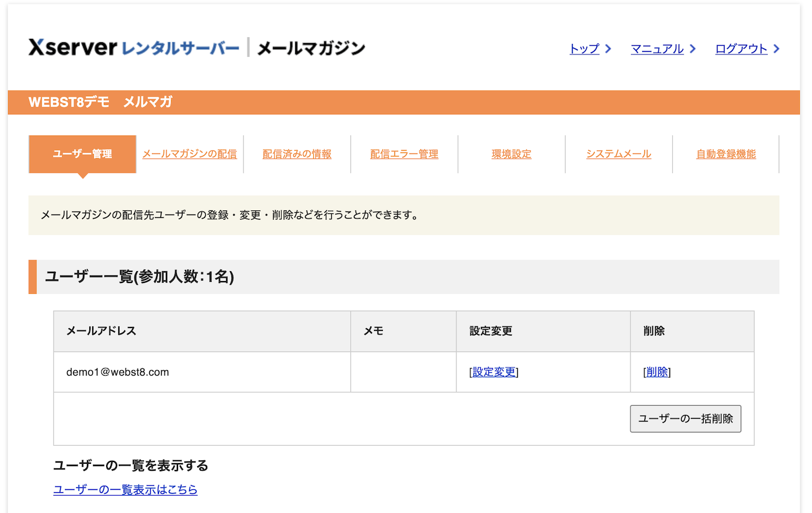
Task: Click the chevron arrow next to マニュアル
Action: click(x=693, y=49)
